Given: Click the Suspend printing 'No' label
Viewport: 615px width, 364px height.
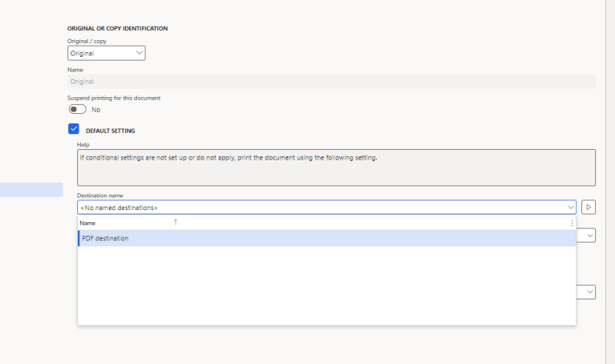Looking at the screenshot, I should [x=95, y=110].
